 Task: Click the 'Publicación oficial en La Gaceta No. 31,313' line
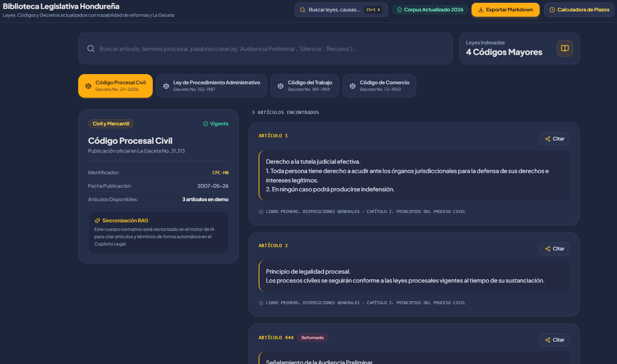136,151
